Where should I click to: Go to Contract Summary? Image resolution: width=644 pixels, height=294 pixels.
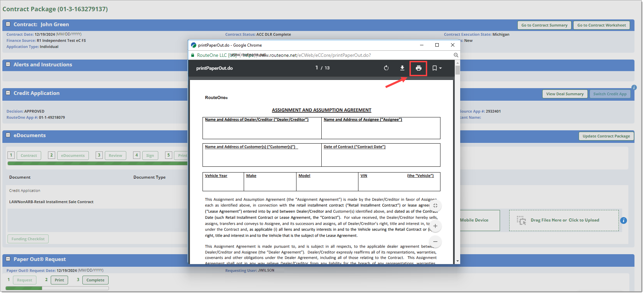[x=544, y=25]
